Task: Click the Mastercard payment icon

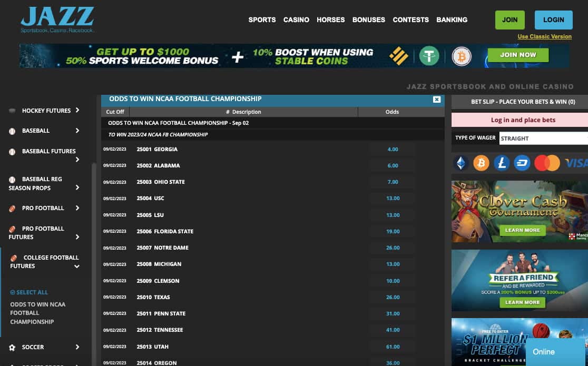Action: (547, 163)
